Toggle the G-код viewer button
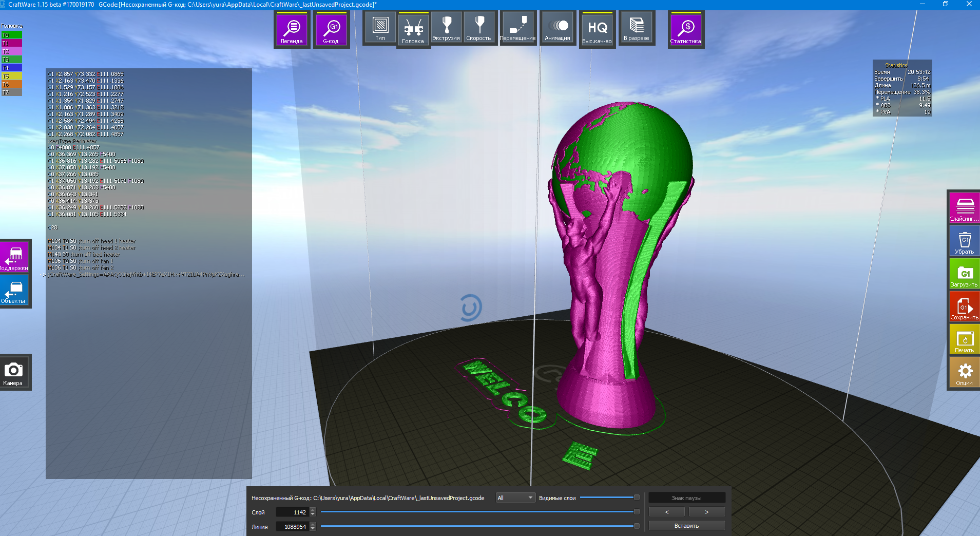 pyautogui.click(x=331, y=30)
